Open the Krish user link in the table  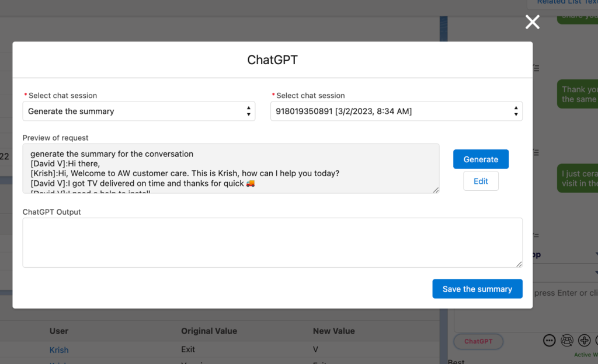click(59, 350)
